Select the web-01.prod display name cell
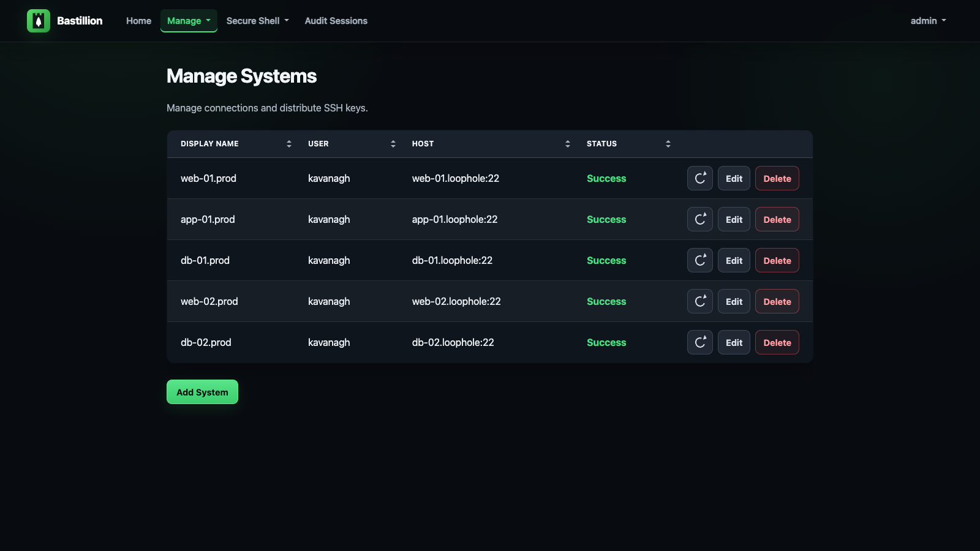Viewport: 980px width, 551px height. tap(208, 178)
